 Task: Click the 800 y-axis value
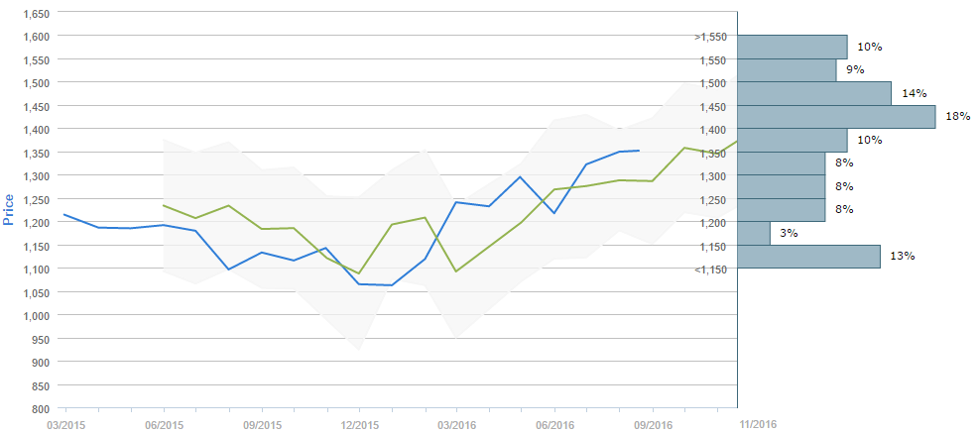41,408
